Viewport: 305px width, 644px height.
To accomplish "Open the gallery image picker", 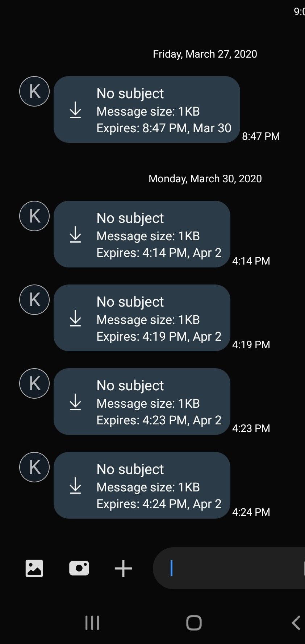I will click(34, 568).
